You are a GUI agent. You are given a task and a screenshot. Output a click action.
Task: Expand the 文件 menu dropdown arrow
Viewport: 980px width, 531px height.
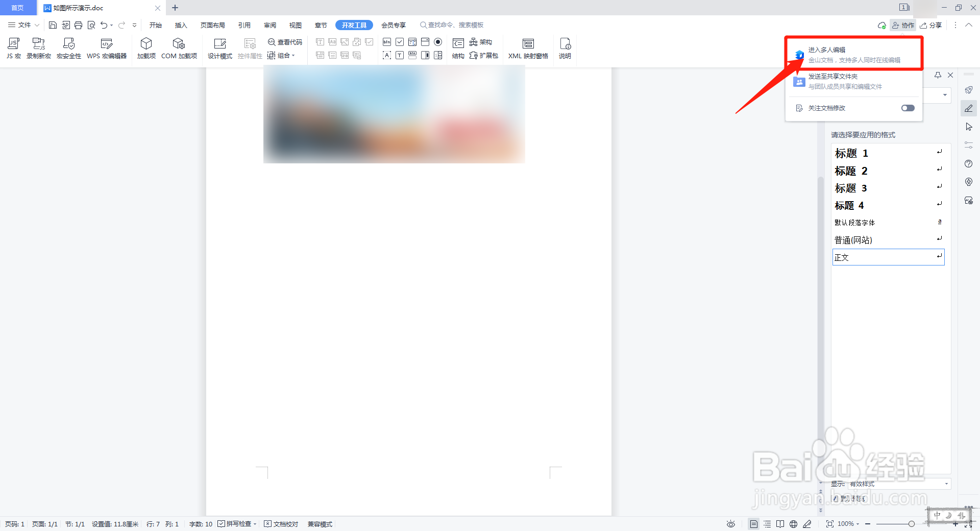(37, 25)
